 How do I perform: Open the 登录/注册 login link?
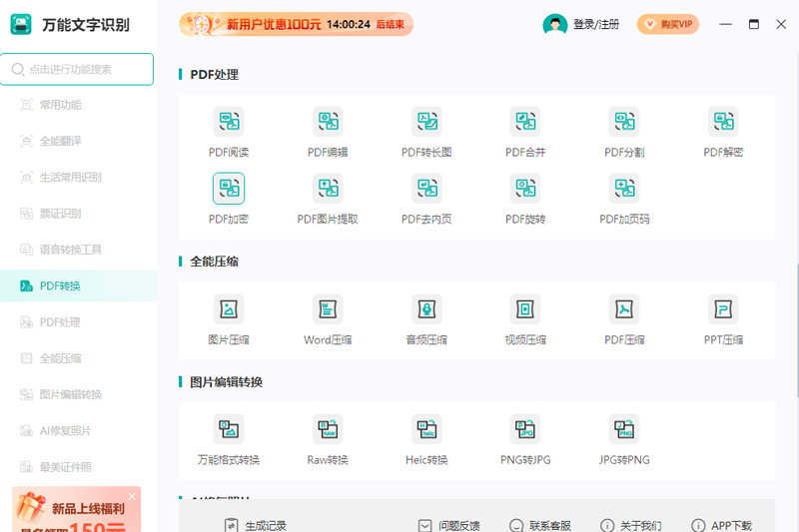596,24
